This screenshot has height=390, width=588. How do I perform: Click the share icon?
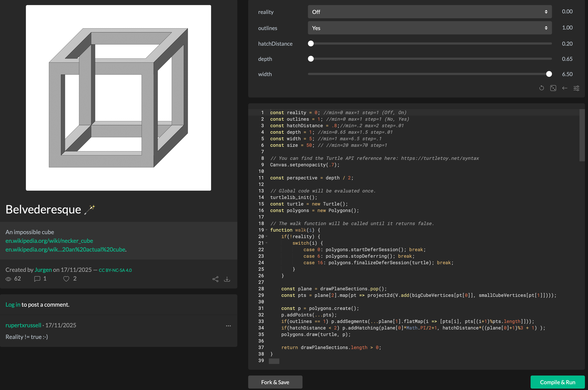point(216,279)
